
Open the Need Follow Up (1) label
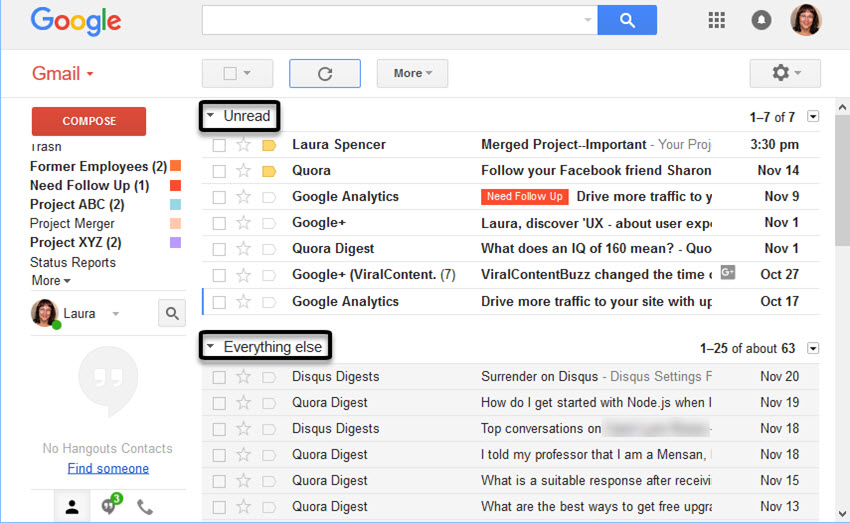pos(89,185)
